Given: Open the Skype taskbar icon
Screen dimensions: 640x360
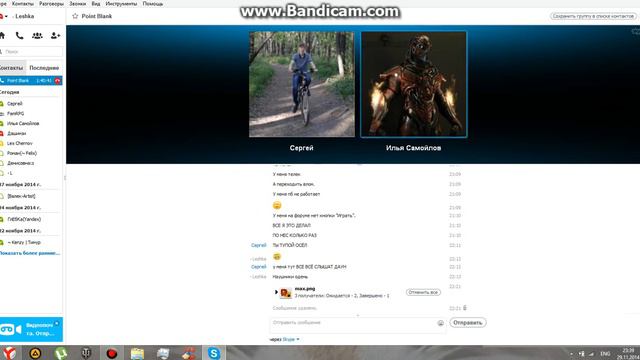Looking at the screenshot, I should [x=213, y=353].
